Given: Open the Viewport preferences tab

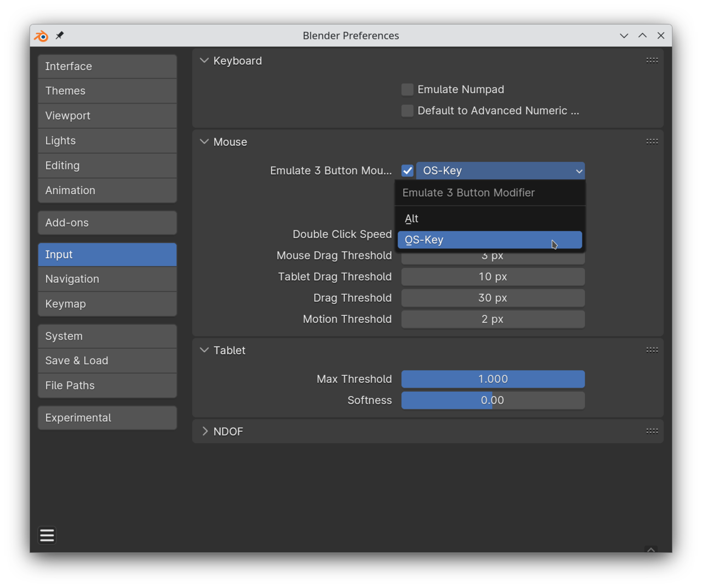Looking at the screenshot, I should (x=107, y=116).
